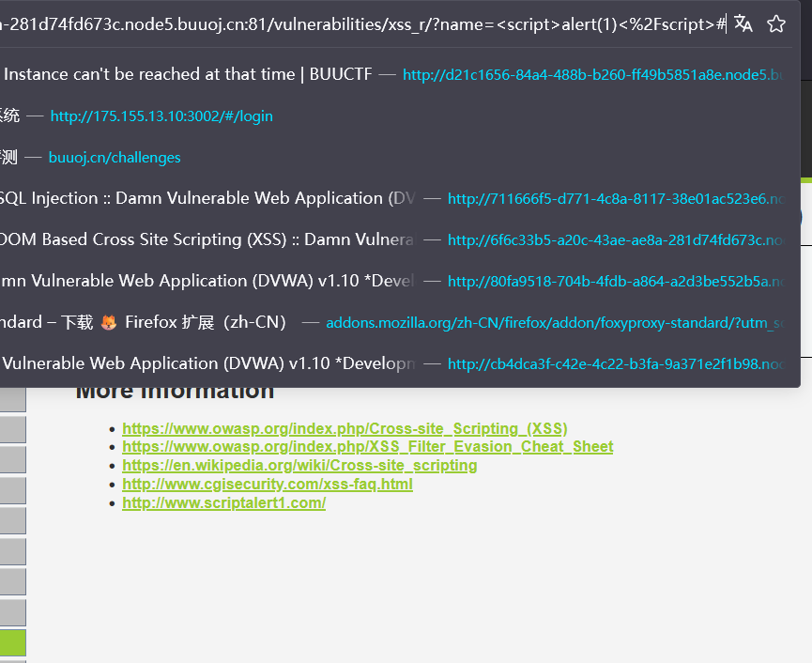The height and width of the screenshot is (663, 812).
Task: Open the Wikipedia Cross-site scripting link
Action: 299,465
